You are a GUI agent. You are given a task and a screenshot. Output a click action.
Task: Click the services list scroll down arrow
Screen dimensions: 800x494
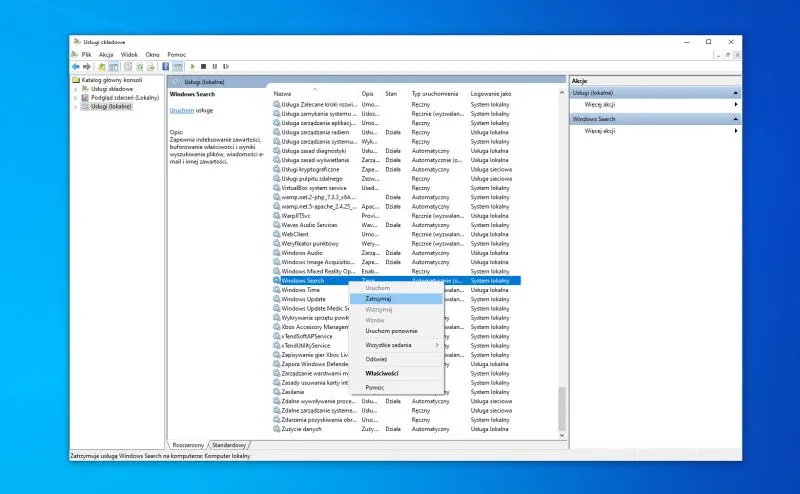[x=562, y=435]
